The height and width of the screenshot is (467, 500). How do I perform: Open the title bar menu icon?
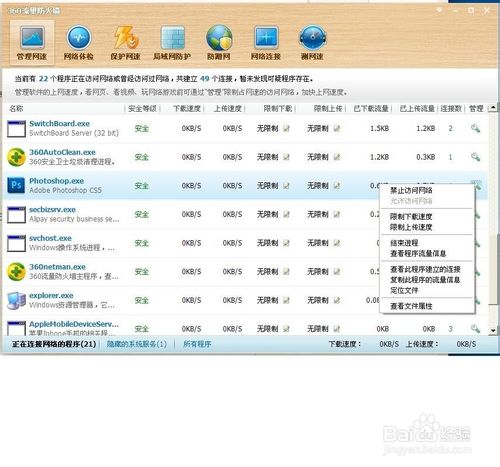tap(440, 10)
